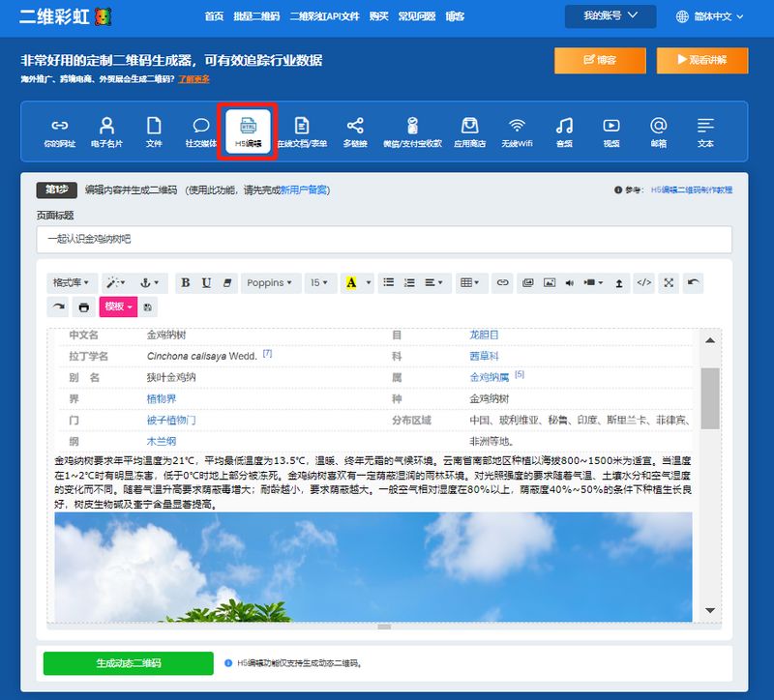
Task: Click the 页面标题 page title input field
Action: [384, 239]
